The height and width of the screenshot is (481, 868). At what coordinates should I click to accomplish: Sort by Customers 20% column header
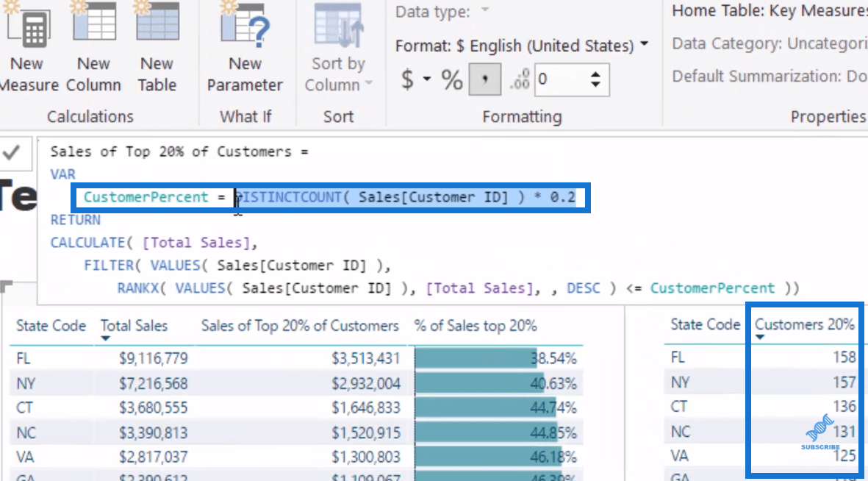805,324
